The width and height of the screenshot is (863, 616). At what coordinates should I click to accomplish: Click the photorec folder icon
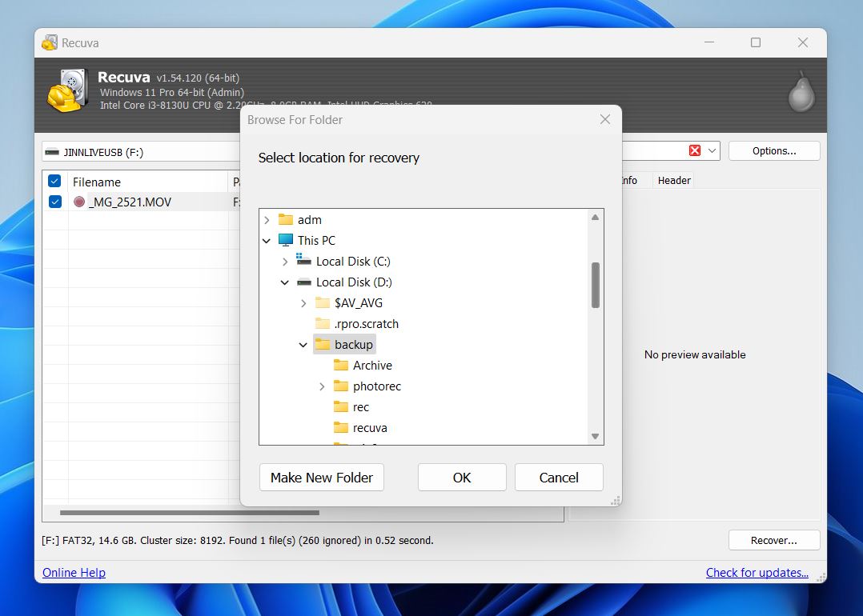click(x=341, y=386)
